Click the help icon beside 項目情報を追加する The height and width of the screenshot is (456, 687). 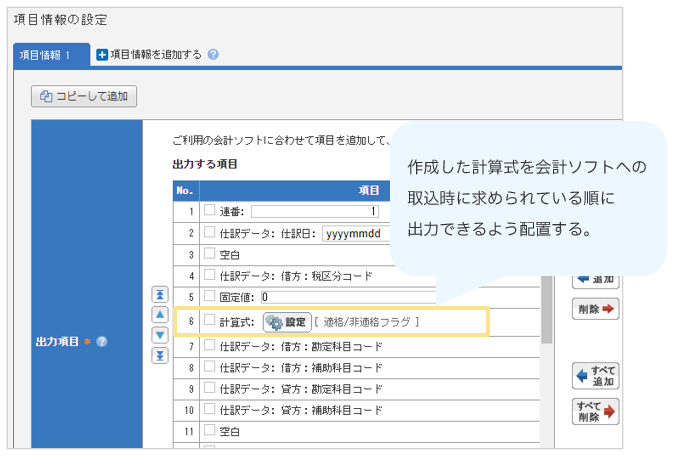[213, 55]
